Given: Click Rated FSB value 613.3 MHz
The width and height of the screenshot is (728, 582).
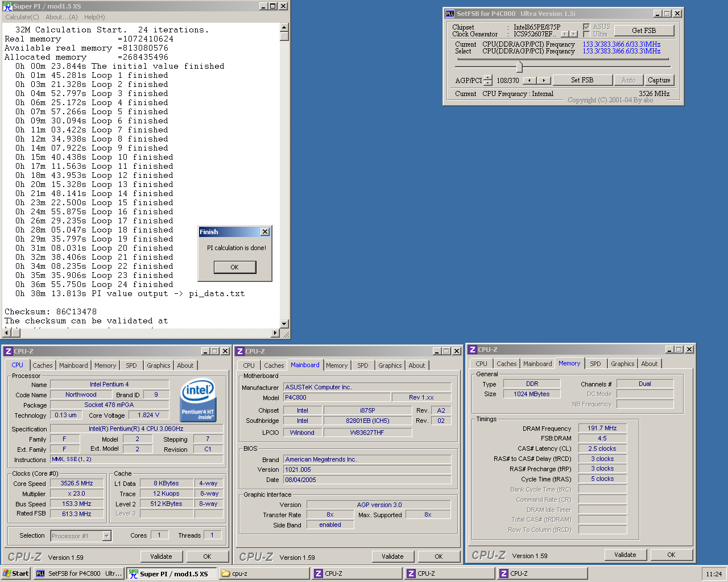Looking at the screenshot, I should (x=77, y=514).
